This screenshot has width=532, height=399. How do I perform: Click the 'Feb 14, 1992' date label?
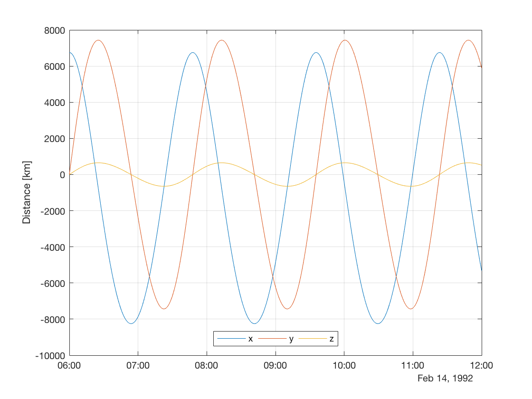point(445,378)
